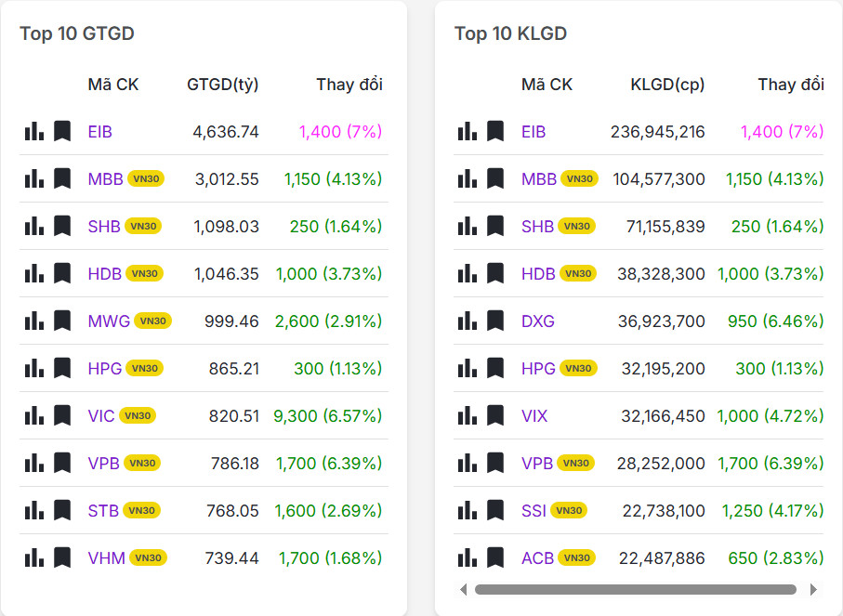Bookmark VHM in Top 10 GTGD

click(x=62, y=557)
